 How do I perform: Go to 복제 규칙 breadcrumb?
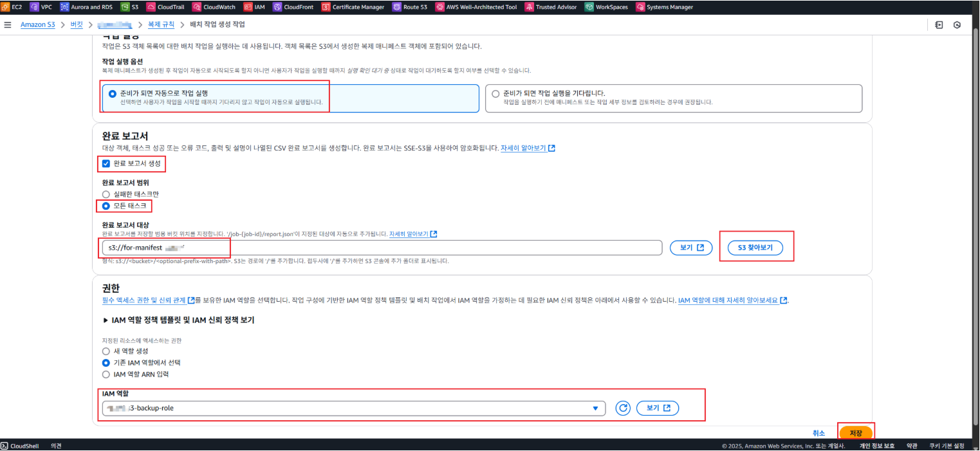click(161, 24)
